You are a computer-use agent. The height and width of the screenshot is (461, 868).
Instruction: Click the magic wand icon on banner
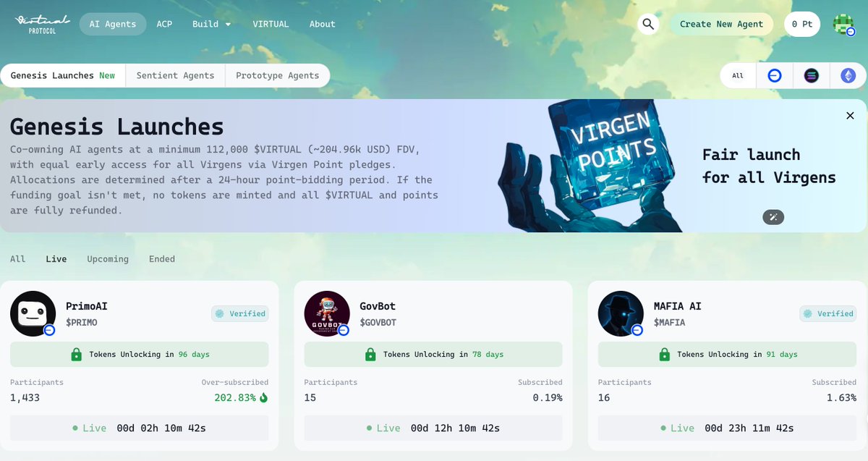773,217
